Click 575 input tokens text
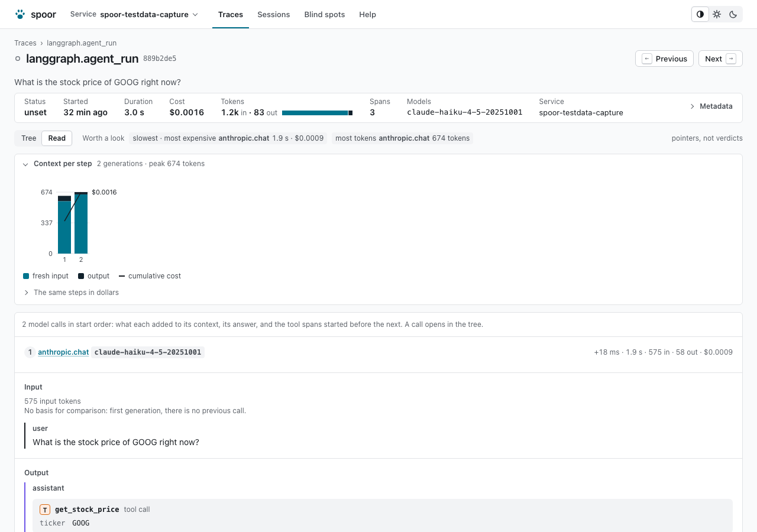The height and width of the screenshot is (532, 757). click(x=53, y=401)
